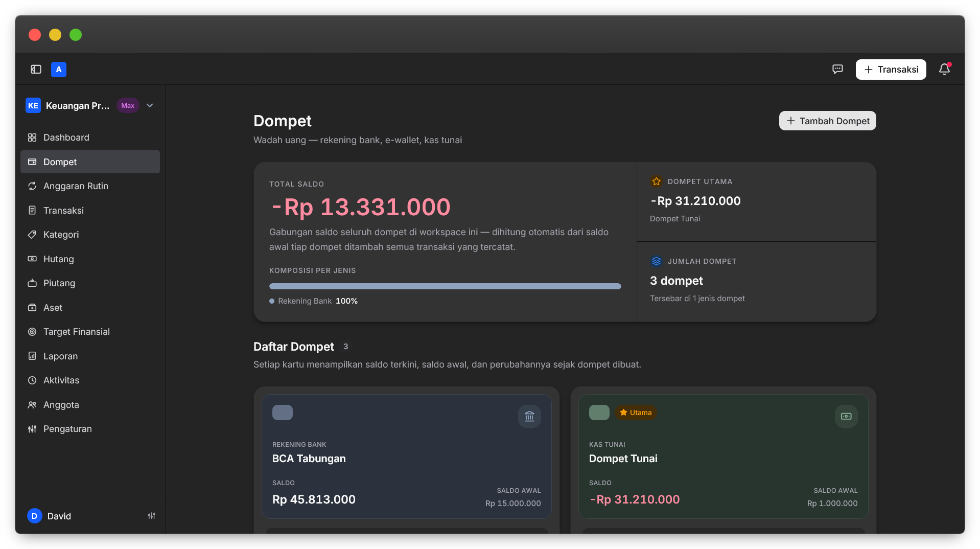Click the Rp 15.000.000 saldo awal value
The image size is (980, 549).
(x=513, y=504)
